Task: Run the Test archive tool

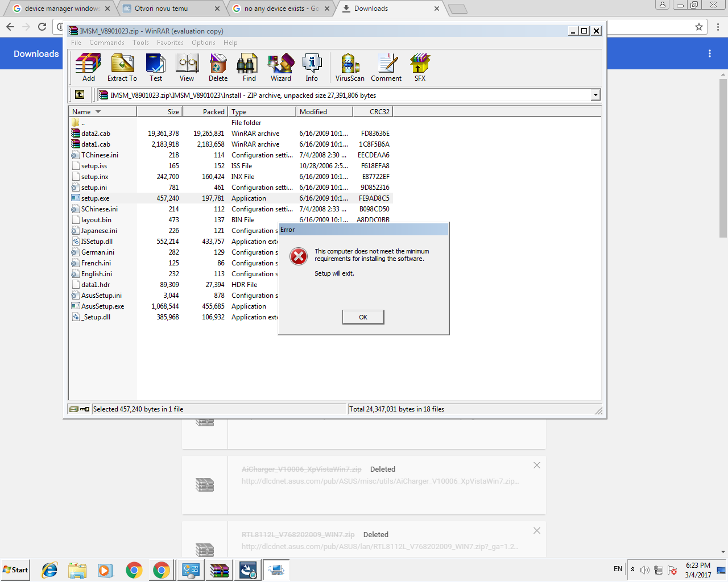Action: (156, 68)
